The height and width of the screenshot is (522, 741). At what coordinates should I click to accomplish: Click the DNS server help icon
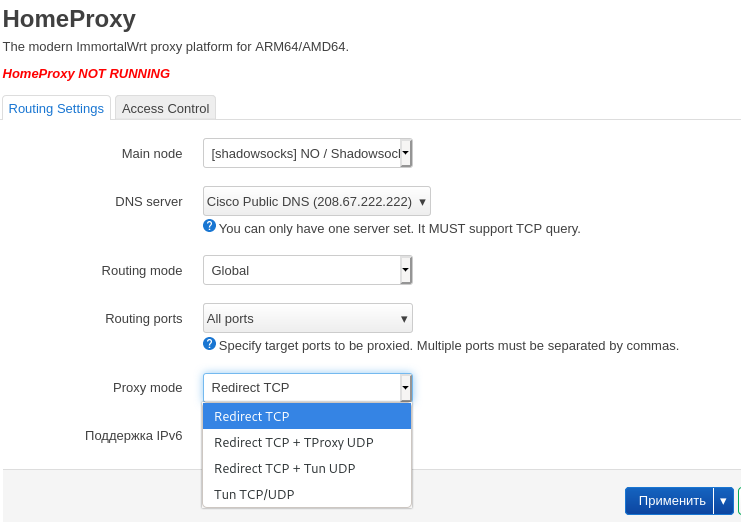[209, 226]
